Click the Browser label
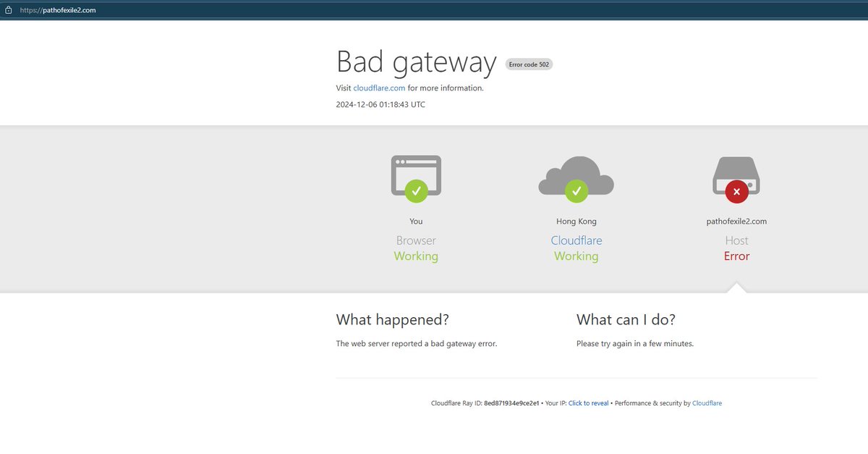 (x=416, y=240)
